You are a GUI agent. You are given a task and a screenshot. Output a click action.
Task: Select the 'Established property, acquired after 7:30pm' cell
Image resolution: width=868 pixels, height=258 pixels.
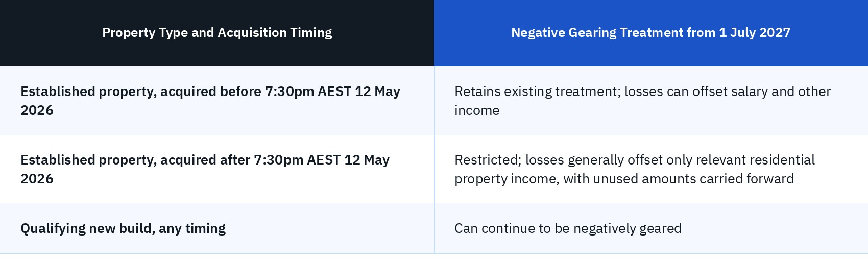click(217, 169)
